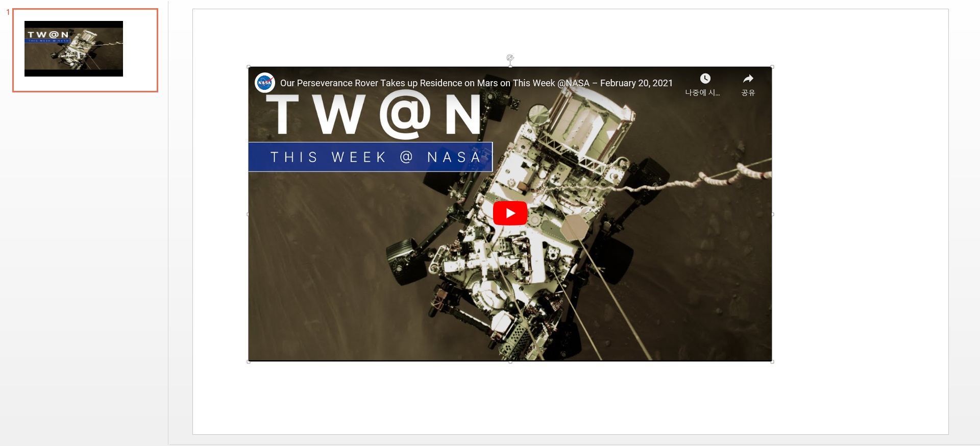
Task: Open the NASA channel logo
Action: point(265,83)
